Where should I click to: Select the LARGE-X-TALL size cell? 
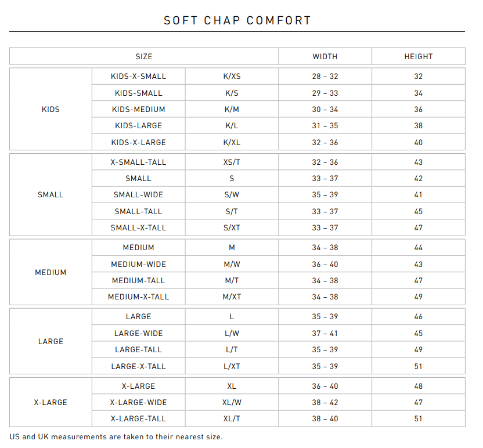(138, 366)
